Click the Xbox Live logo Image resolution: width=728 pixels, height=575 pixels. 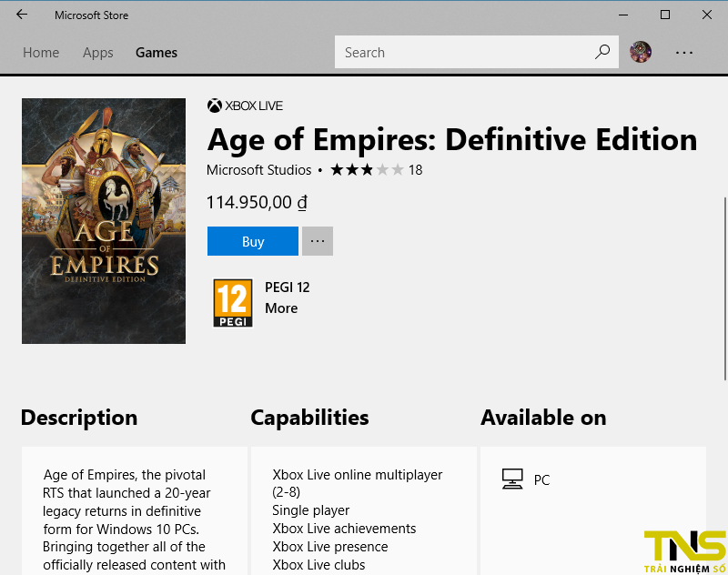click(x=245, y=106)
